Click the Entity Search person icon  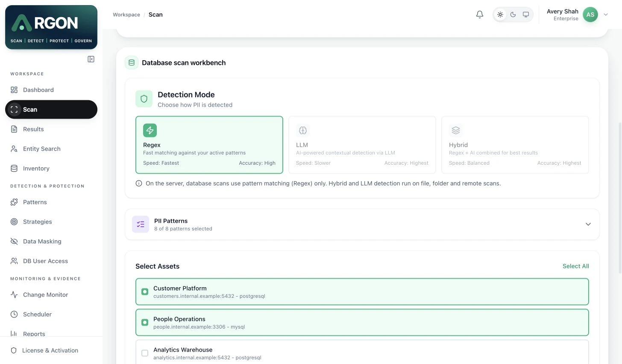coord(14,149)
